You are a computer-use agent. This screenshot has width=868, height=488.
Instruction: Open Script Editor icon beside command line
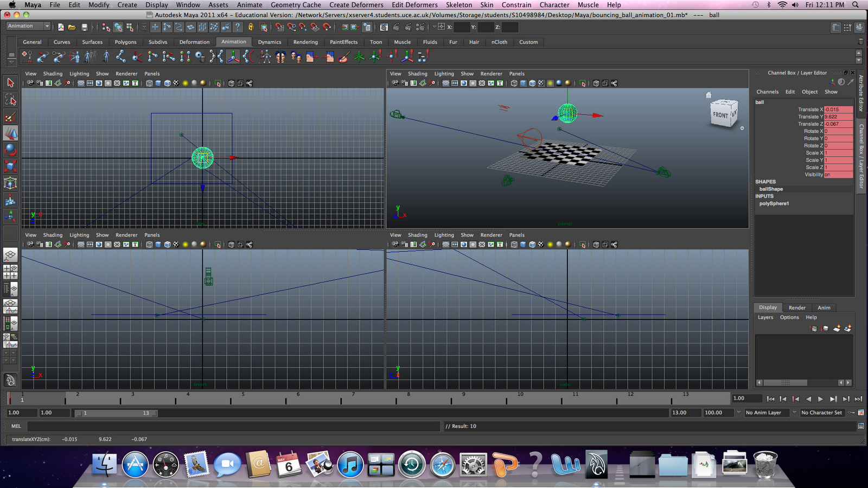coord(860,426)
